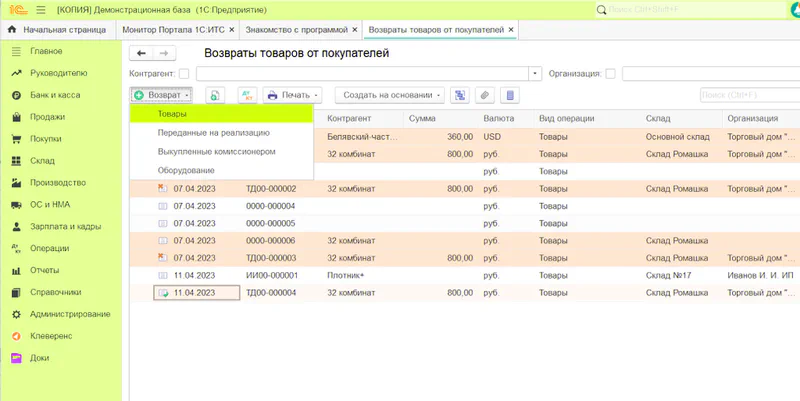This screenshot has height=401, width=800.
Task: Click the Возврат create button
Action: click(161, 95)
